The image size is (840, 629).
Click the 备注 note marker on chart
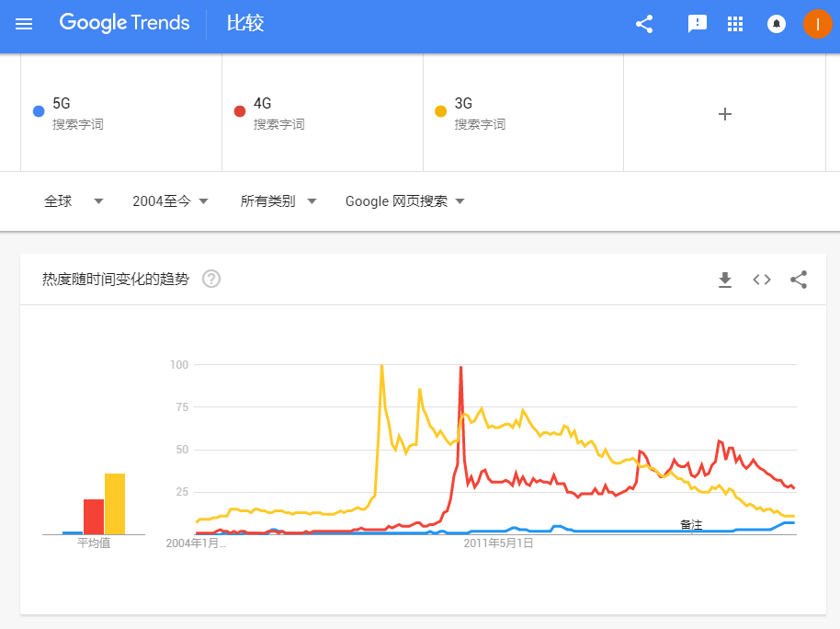(x=691, y=524)
